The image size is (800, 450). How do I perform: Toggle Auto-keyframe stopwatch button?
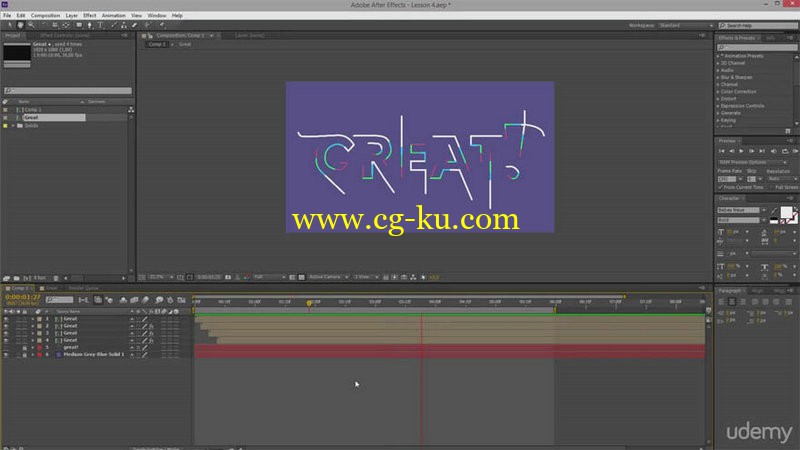[x=170, y=300]
